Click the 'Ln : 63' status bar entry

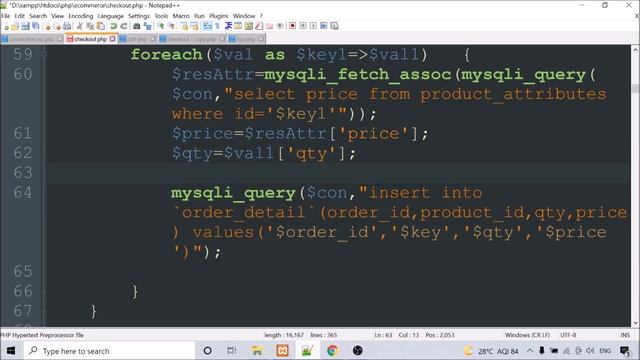click(383, 335)
